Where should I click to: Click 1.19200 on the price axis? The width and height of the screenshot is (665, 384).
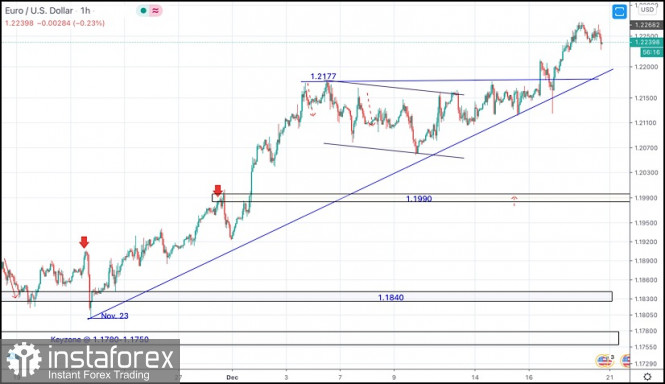pos(646,242)
